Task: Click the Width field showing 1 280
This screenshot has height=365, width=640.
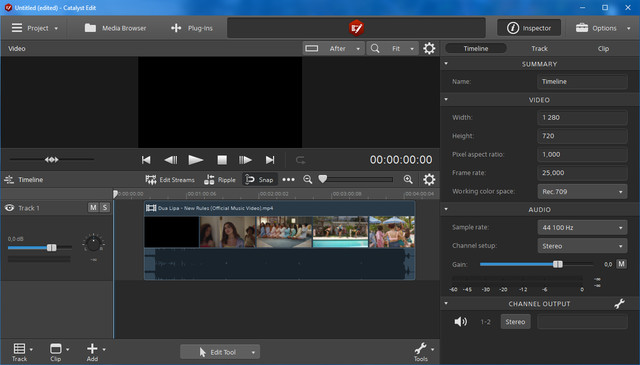Action: [582, 118]
